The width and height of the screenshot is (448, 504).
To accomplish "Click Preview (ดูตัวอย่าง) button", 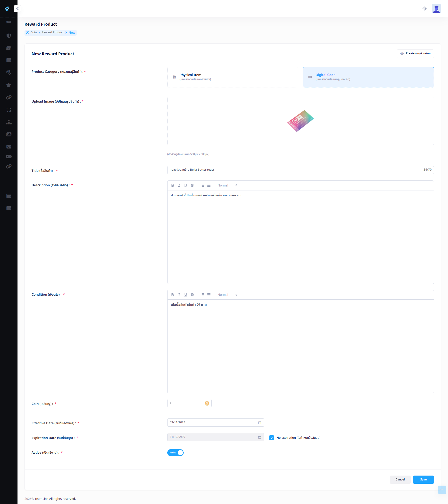I will (x=415, y=54).
